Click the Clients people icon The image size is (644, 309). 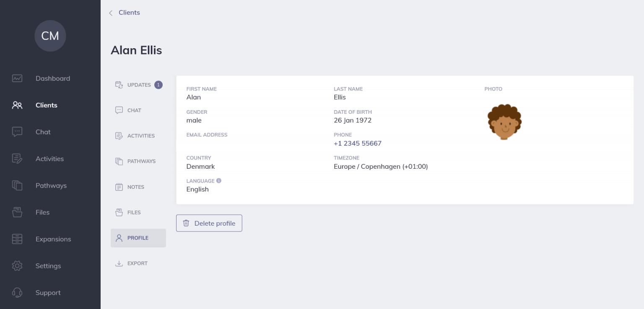[17, 105]
